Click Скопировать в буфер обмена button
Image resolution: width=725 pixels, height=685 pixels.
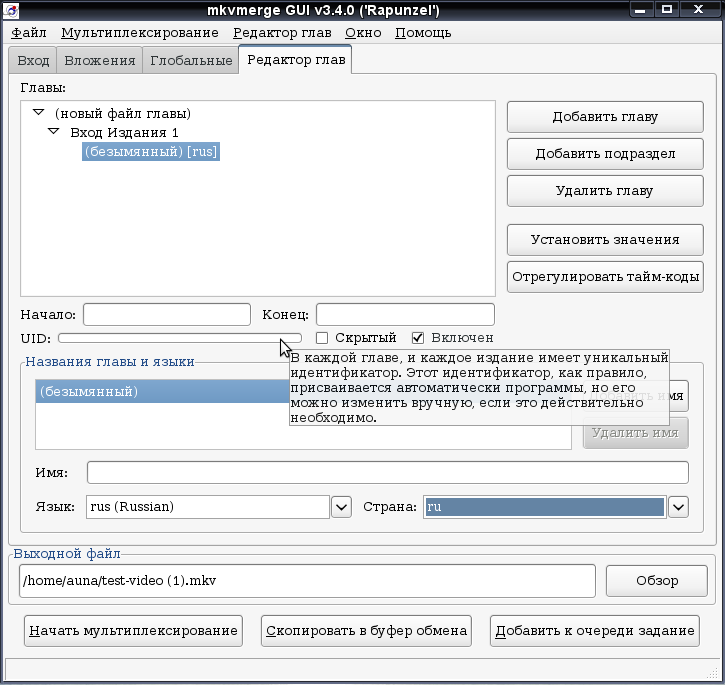point(366,631)
